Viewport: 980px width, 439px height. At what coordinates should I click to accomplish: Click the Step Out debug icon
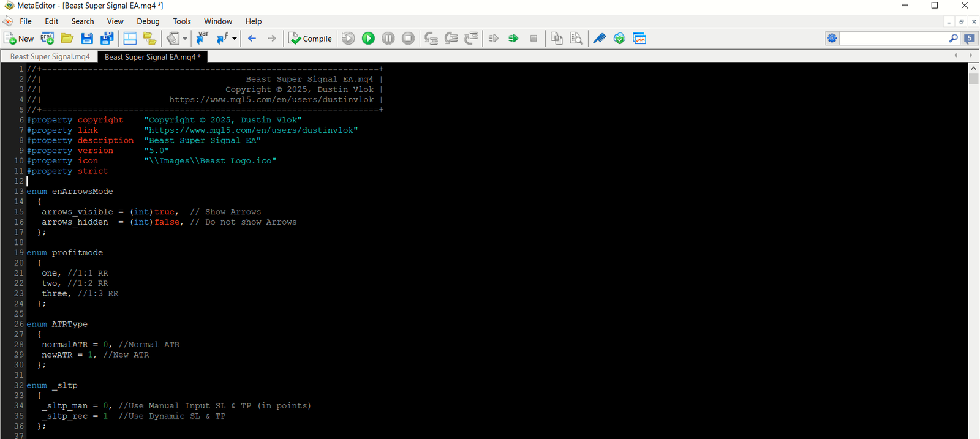[471, 39]
